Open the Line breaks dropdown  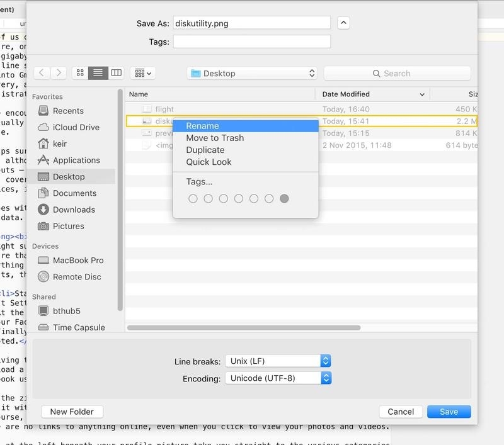pyautogui.click(x=278, y=362)
